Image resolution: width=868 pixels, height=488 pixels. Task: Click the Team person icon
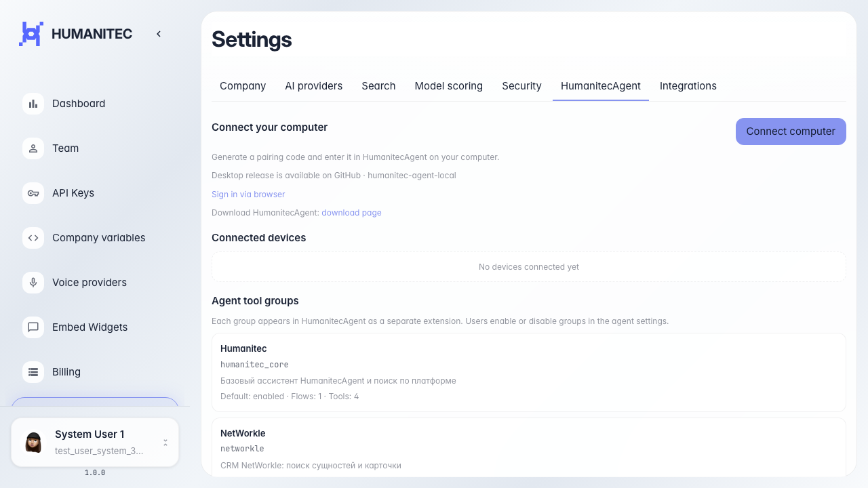pyautogui.click(x=33, y=148)
